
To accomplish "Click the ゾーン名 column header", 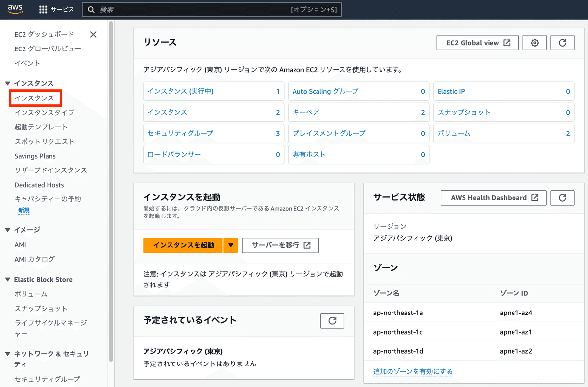I will click(x=387, y=293).
